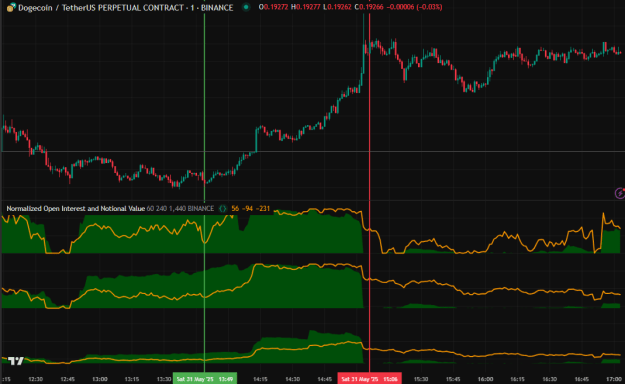Click the indicator value −231
This screenshot has width=625, height=384.
(263, 209)
